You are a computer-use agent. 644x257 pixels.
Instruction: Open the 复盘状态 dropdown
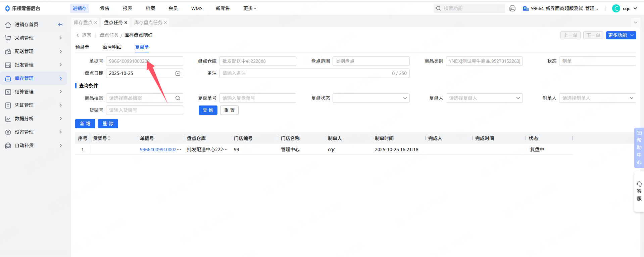371,98
